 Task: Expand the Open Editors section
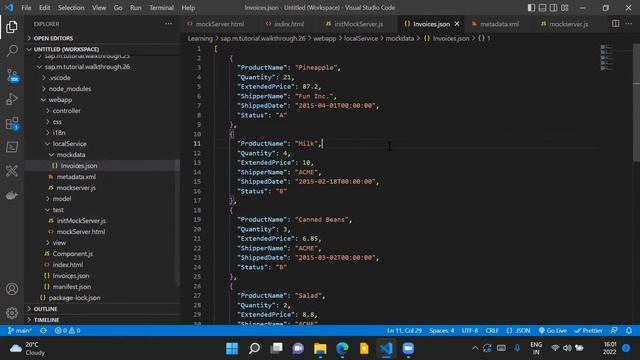[102, 38]
